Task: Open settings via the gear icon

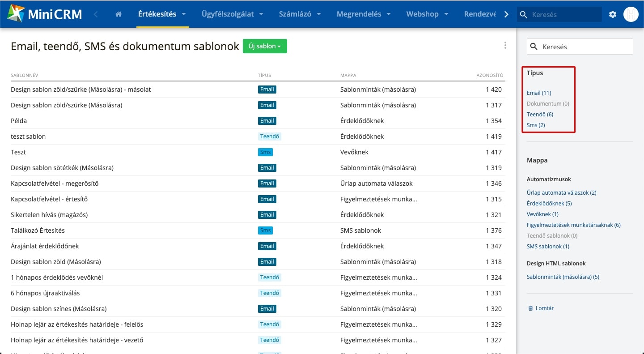Action: click(613, 14)
